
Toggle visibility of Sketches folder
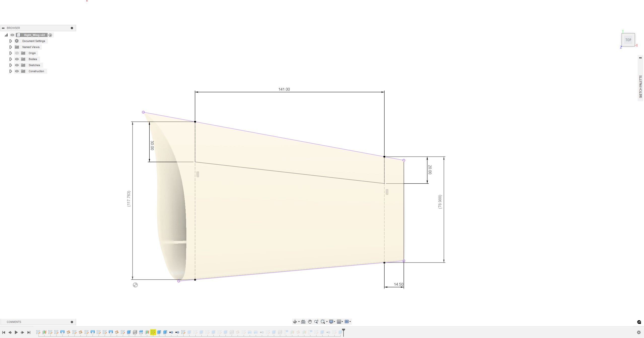17,65
